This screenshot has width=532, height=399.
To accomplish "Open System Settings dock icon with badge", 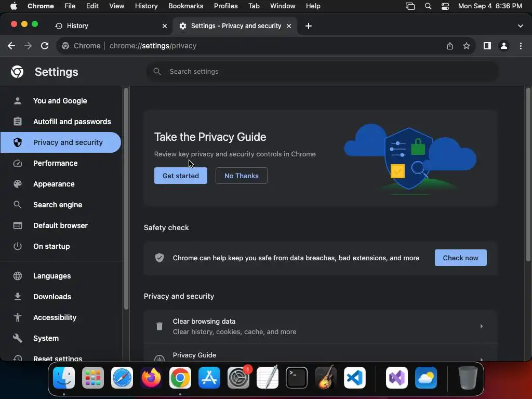I will pyautogui.click(x=238, y=378).
